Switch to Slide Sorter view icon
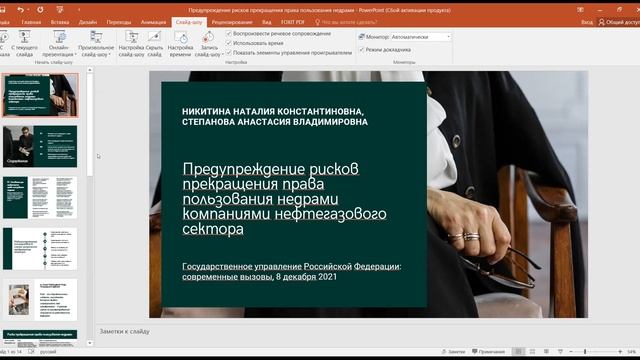 532,351
